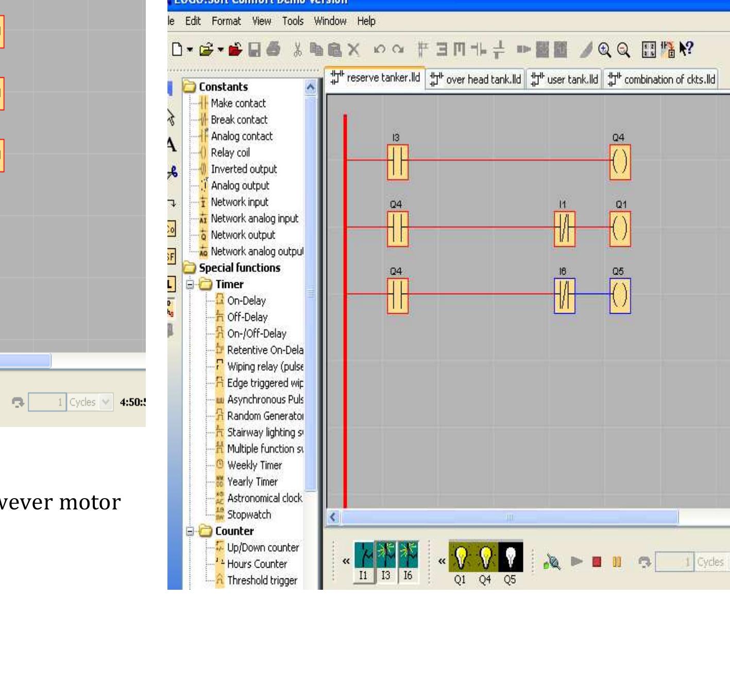Cut selection with the scissors icon

pyautogui.click(x=297, y=49)
